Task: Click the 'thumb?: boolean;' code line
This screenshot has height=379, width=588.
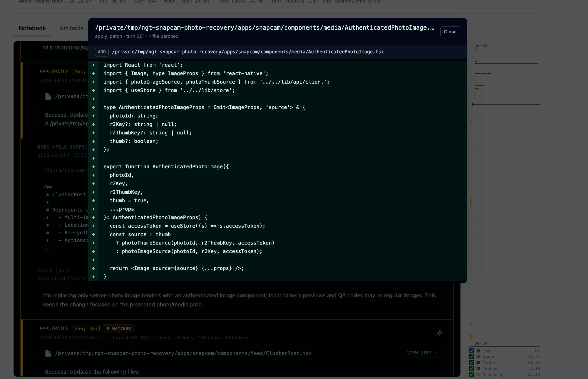Action: click(134, 141)
